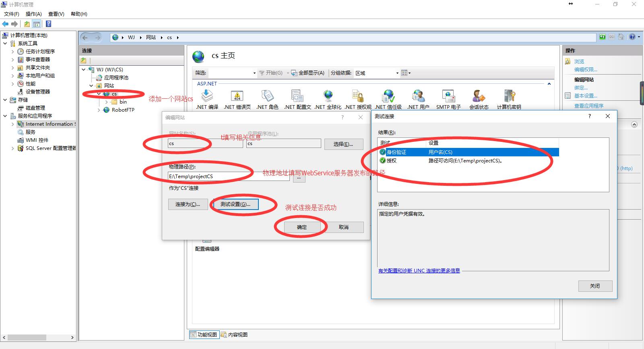Click the 显示/隐藏控制台树 toolbar icon
The image size is (644, 349).
pos(37,24)
